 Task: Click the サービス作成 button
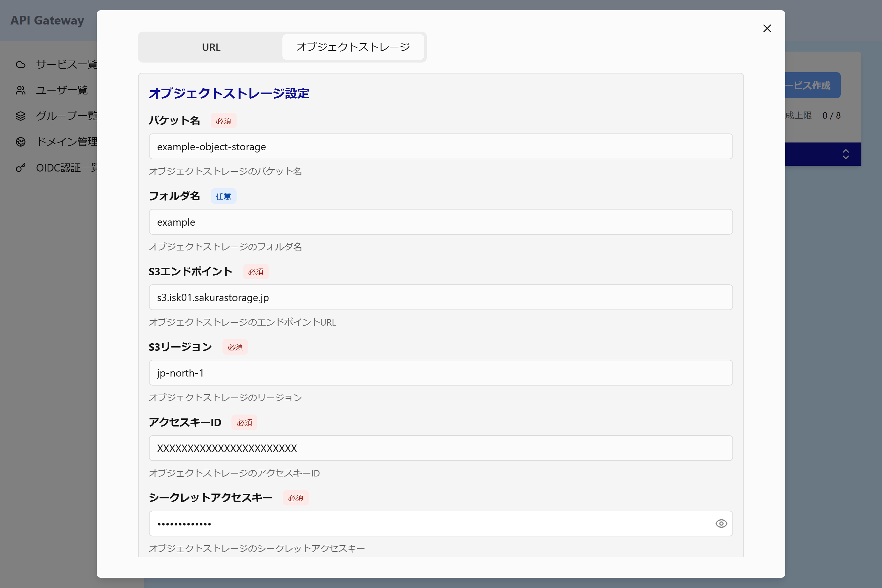812,85
